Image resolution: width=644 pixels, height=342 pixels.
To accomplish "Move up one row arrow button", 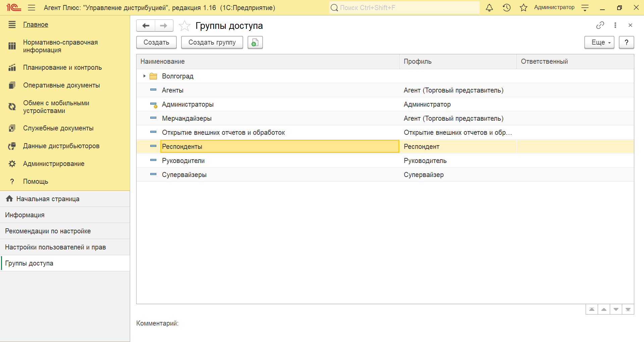I will click(x=604, y=309).
